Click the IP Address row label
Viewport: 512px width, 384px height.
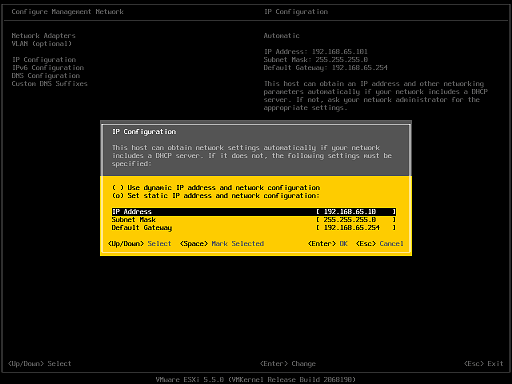pos(132,212)
